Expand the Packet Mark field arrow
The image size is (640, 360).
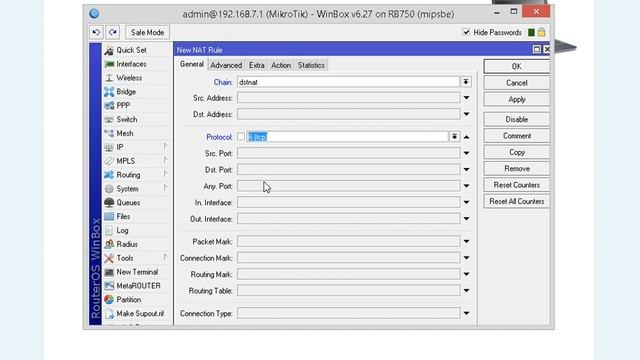pyautogui.click(x=466, y=242)
